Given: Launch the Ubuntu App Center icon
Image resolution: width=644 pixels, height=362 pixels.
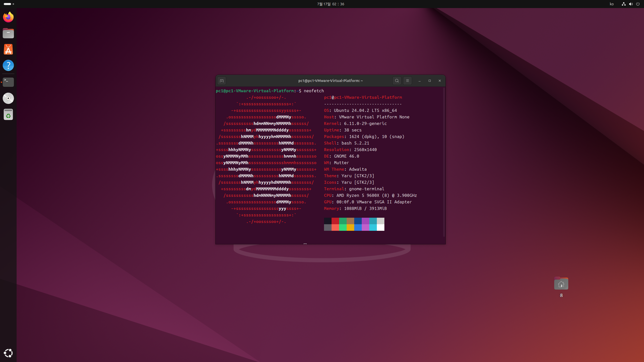Looking at the screenshot, I should [8, 49].
